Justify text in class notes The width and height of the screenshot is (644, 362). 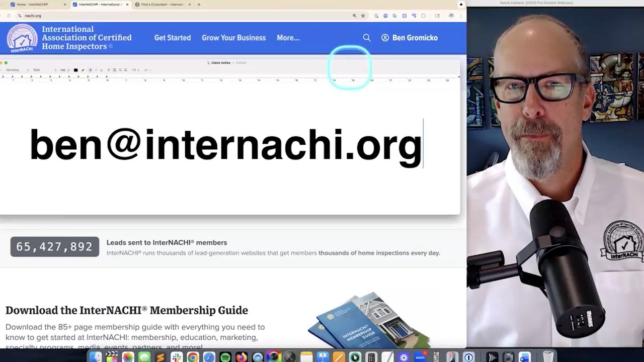click(125, 70)
